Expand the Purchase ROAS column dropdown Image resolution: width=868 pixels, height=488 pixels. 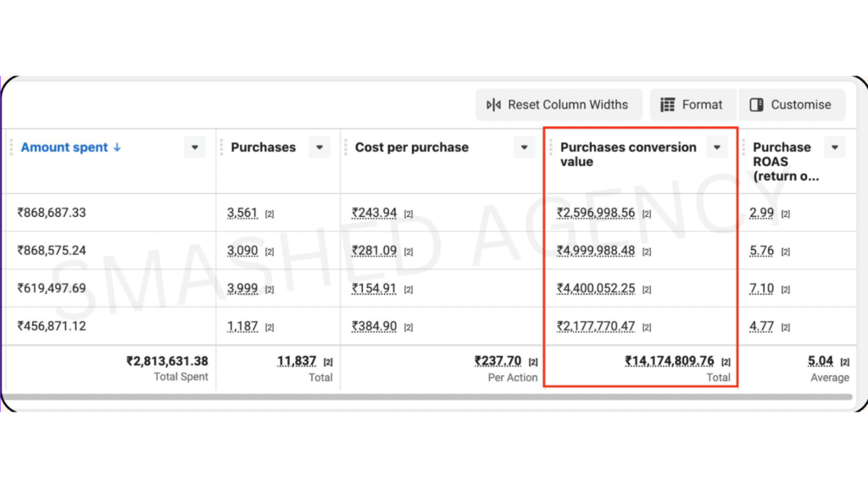tap(835, 147)
